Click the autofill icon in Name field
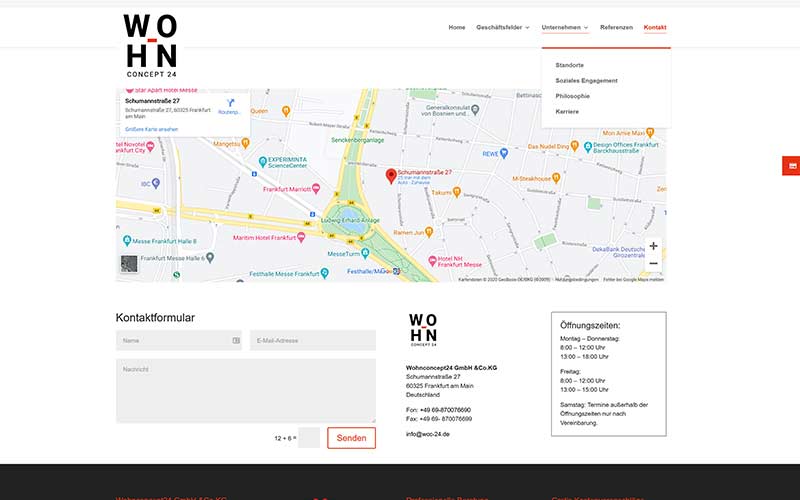This screenshot has height=500, width=800. point(236,340)
